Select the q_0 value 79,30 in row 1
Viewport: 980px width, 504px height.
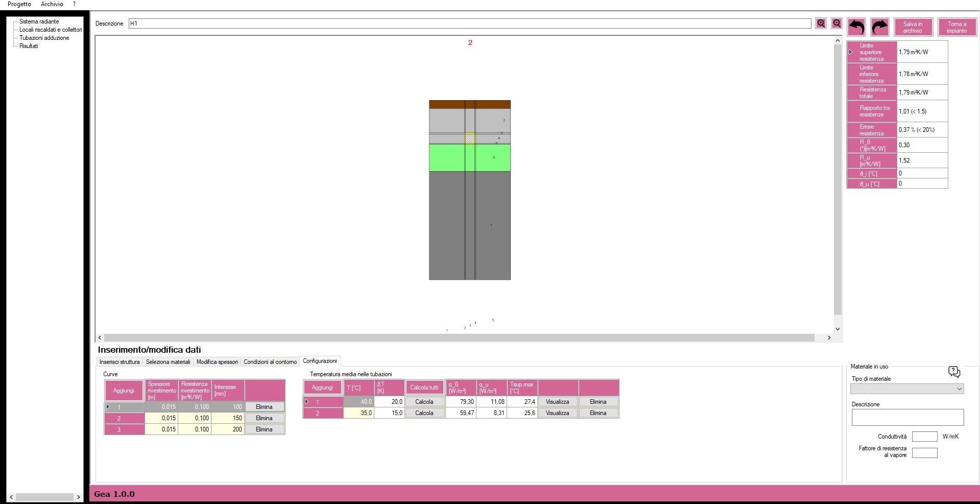pos(461,402)
